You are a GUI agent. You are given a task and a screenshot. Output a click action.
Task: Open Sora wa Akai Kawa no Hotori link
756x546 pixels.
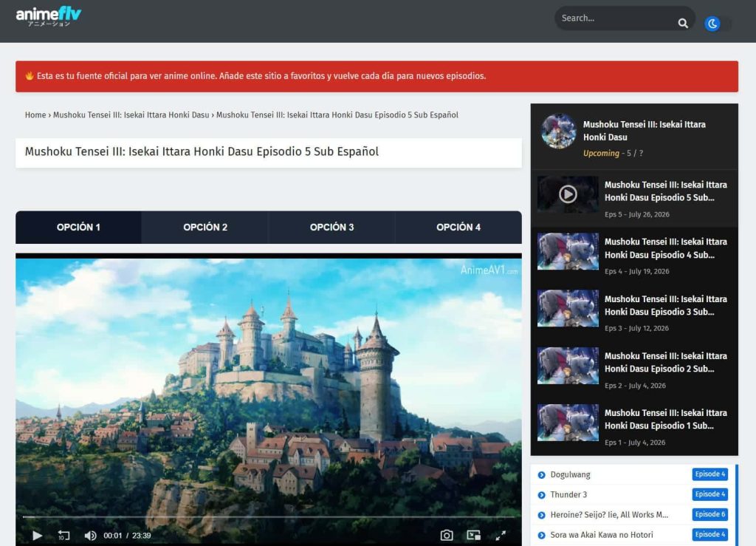tap(602, 534)
